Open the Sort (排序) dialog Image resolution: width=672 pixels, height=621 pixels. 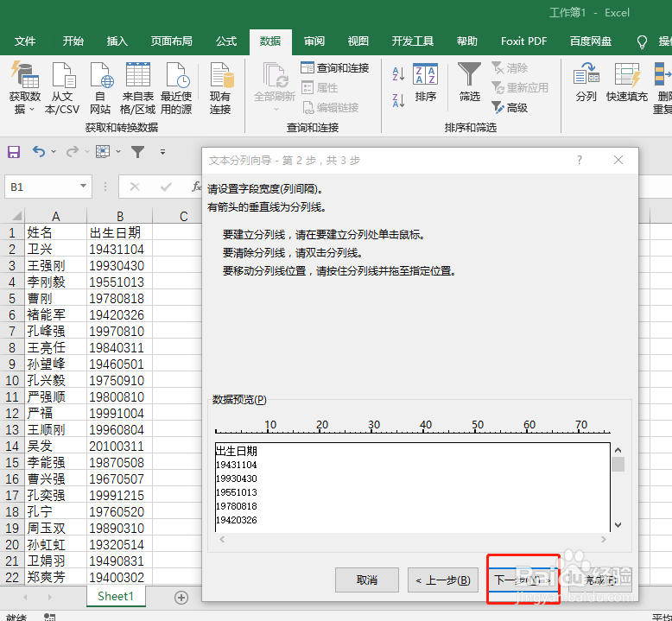tap(425, 83)
